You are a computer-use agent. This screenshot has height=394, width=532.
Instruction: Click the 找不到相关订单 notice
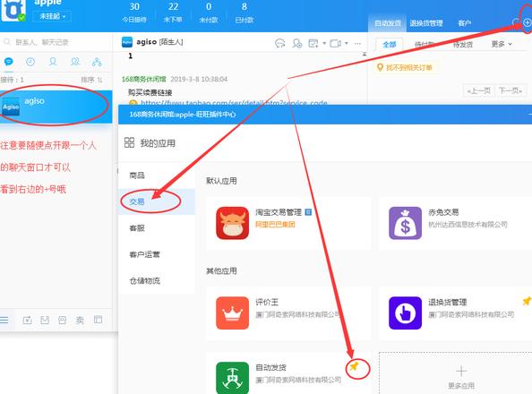(x=405, y=67)
